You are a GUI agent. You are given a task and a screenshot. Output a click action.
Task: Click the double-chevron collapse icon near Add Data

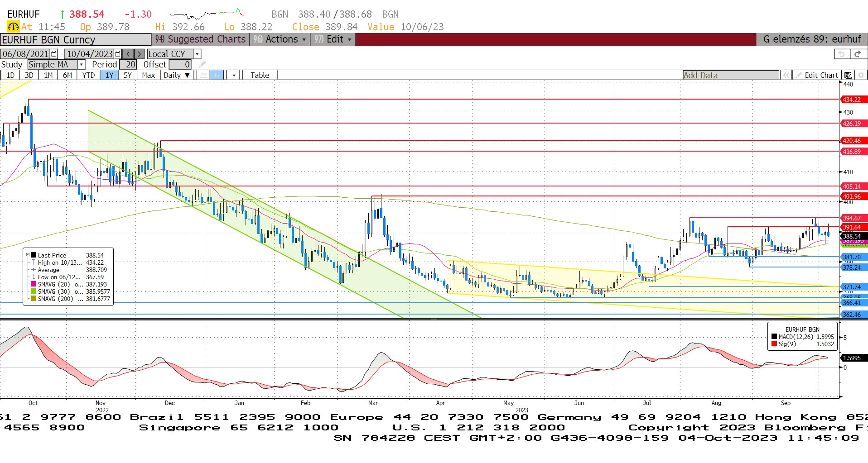[786, 75]
